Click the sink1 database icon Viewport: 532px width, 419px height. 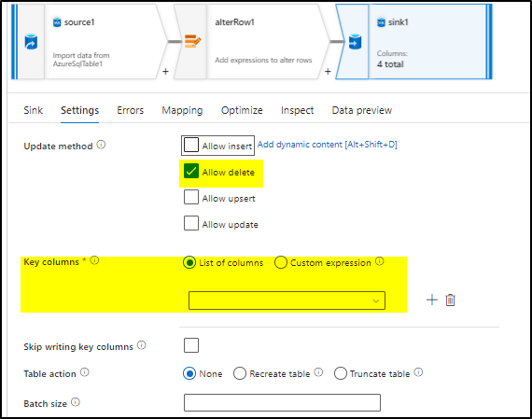point(355,42)
